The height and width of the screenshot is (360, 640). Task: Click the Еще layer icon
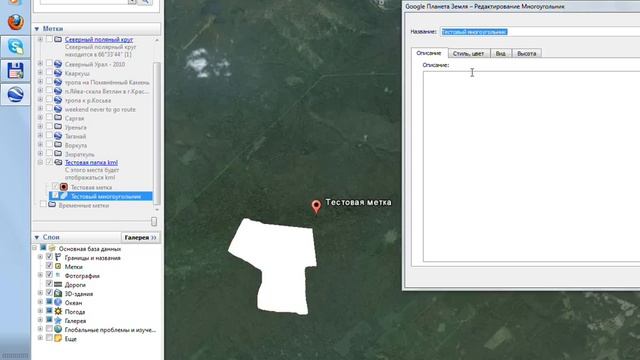click(58, 338)
